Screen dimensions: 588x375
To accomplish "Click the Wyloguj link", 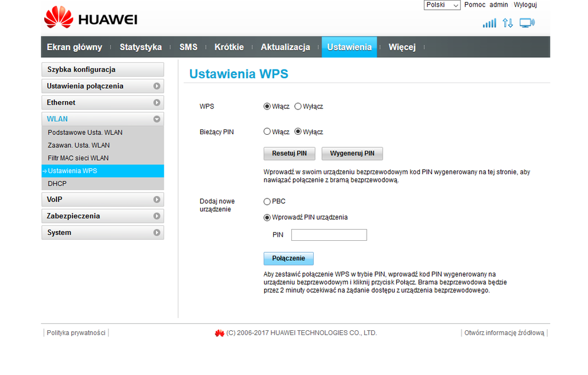I will click(526, 5).
